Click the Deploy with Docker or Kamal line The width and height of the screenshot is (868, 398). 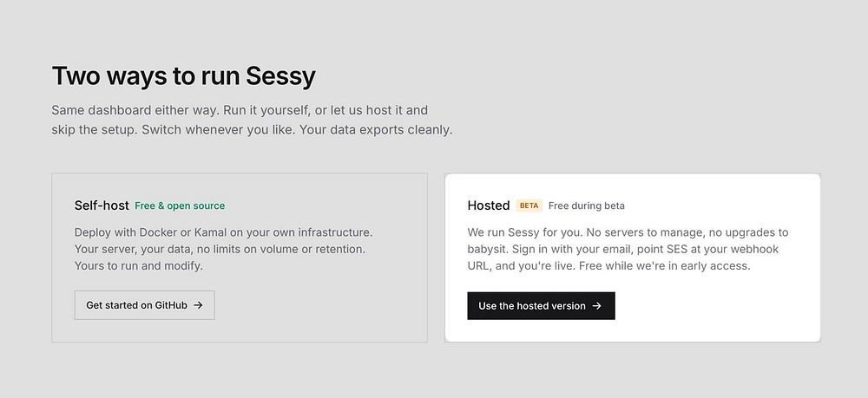point(224,232)
